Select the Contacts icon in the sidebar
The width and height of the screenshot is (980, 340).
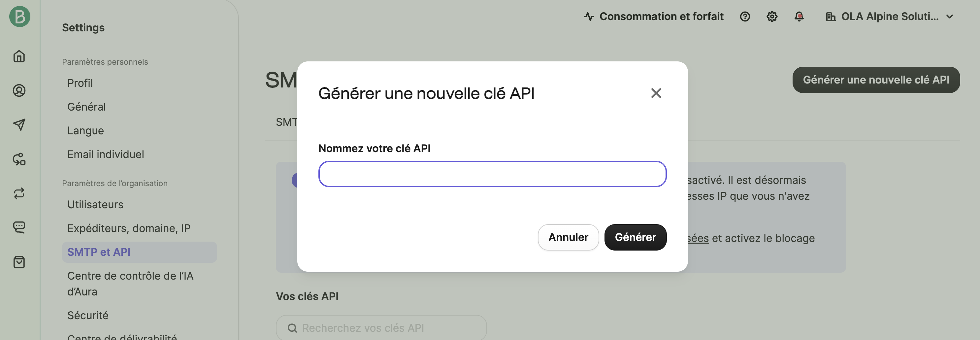click(18, 91)
